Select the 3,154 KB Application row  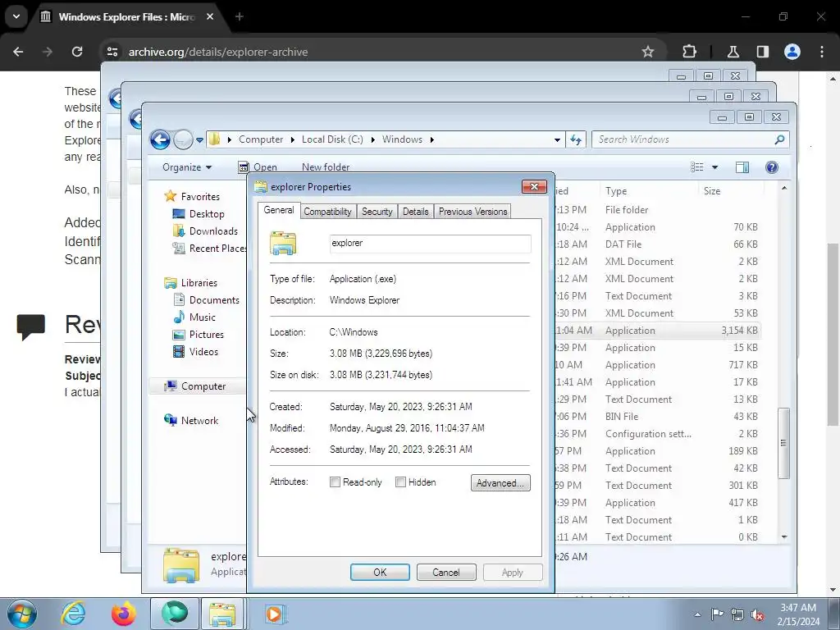[657, 331]
